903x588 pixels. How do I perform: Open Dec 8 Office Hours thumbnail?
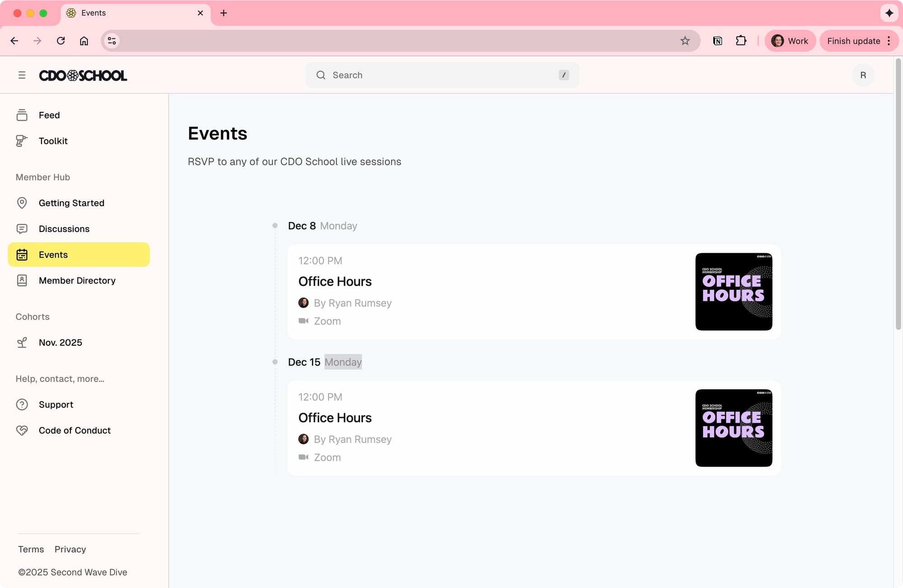tap(733, 292)
